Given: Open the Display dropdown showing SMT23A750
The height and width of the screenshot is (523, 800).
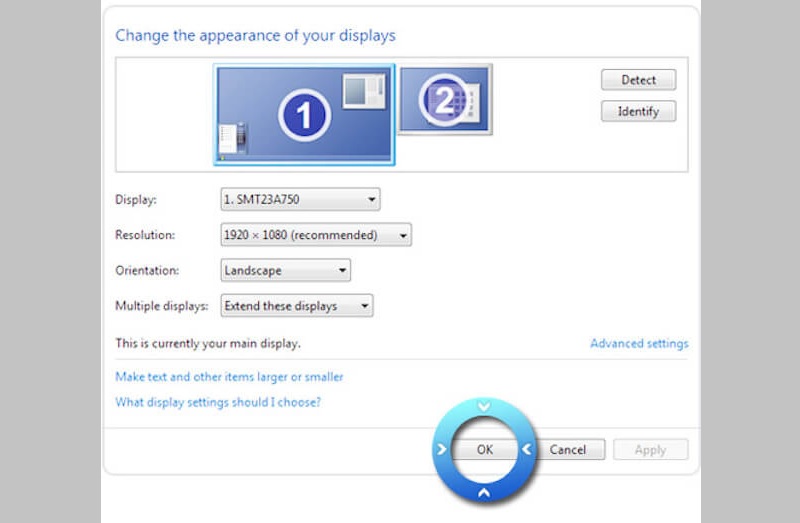Looking at the screenshot, I should click(x=301, y=199).
